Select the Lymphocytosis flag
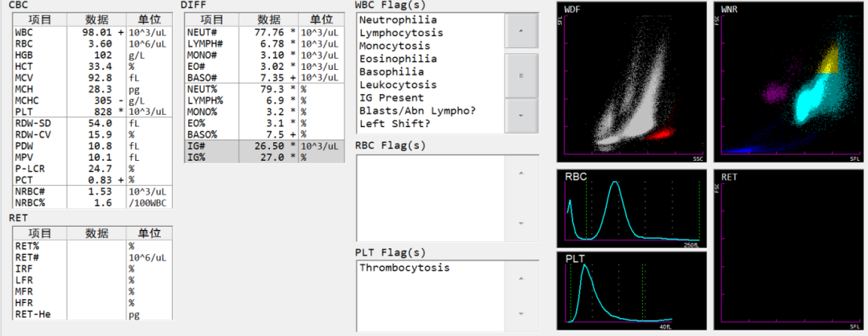This screenshot has height=336, width=868. [x=401, y=33]
